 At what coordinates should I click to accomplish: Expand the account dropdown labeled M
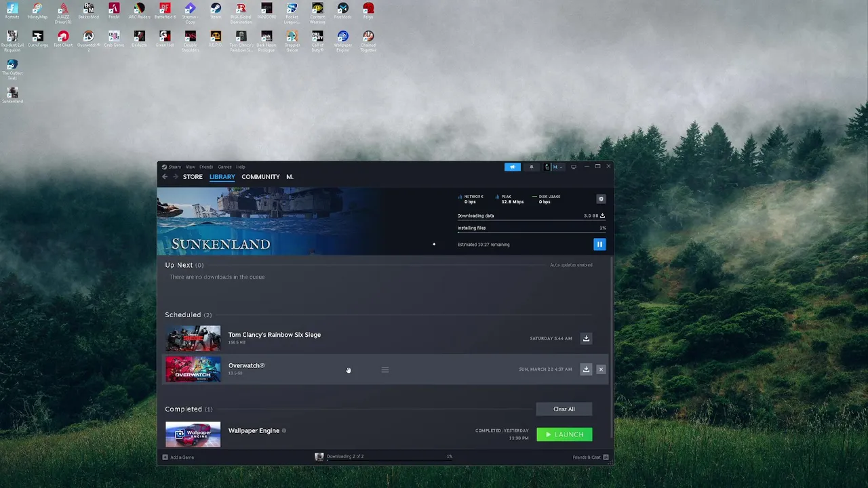(x=554, y=167)
